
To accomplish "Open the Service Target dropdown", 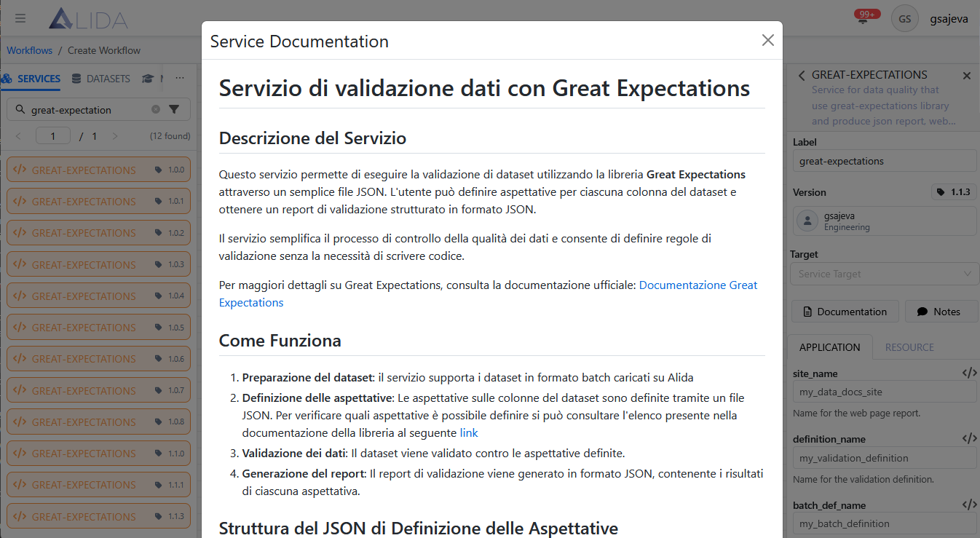I will pos(885,274).
